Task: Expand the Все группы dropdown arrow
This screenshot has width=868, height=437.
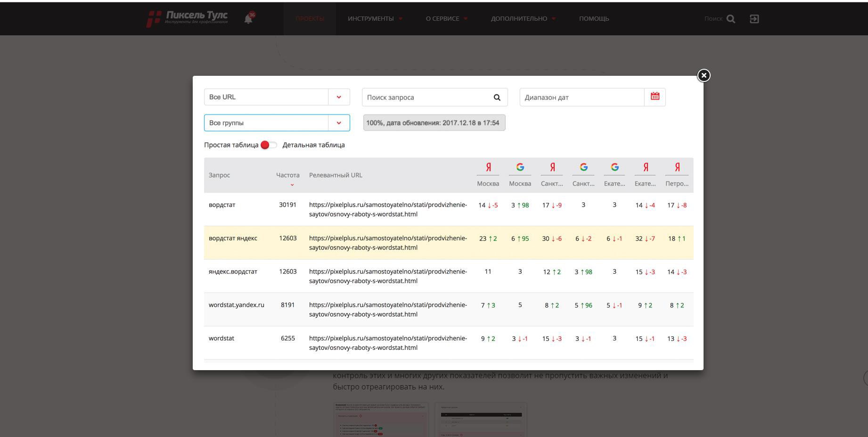Action: pyautogui.click(x=339, y=123)
